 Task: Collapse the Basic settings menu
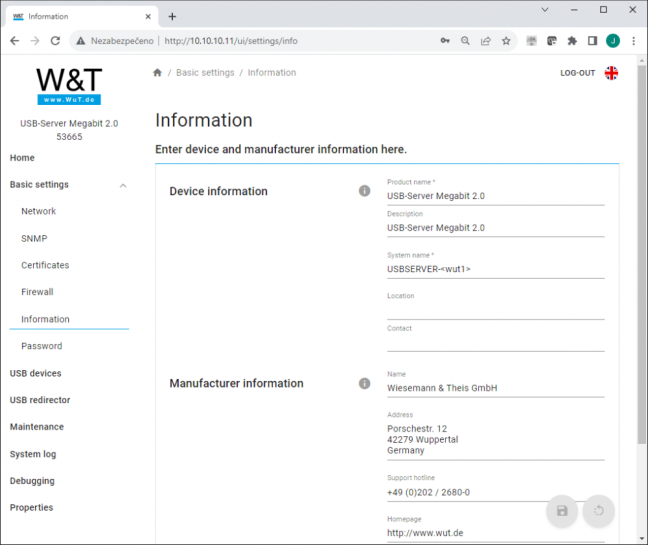[x=123, y=186]
